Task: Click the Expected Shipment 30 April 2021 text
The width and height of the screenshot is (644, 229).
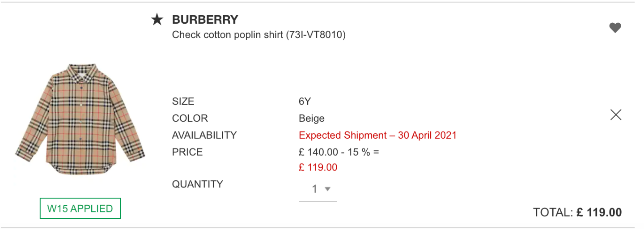Action: pos(378,136)
